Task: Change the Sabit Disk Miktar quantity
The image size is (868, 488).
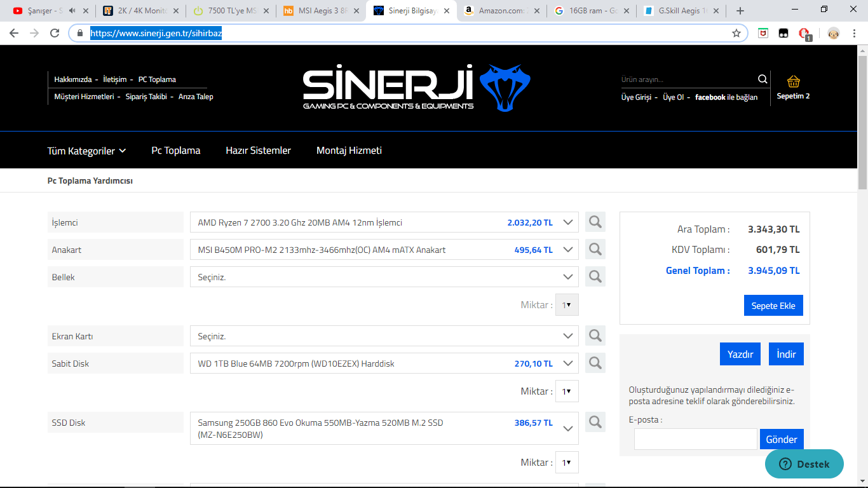Action: [567, 391]
